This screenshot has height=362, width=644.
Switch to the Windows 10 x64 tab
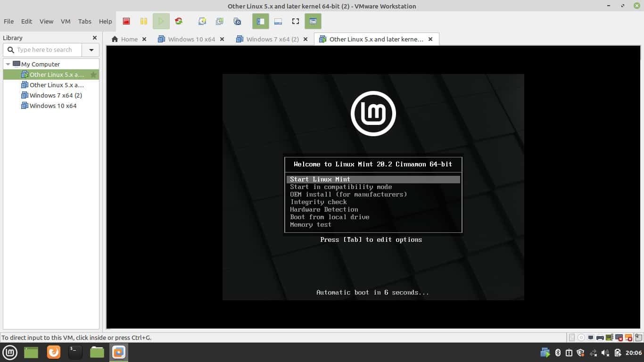pyautogui.click(x=186, y=39)
